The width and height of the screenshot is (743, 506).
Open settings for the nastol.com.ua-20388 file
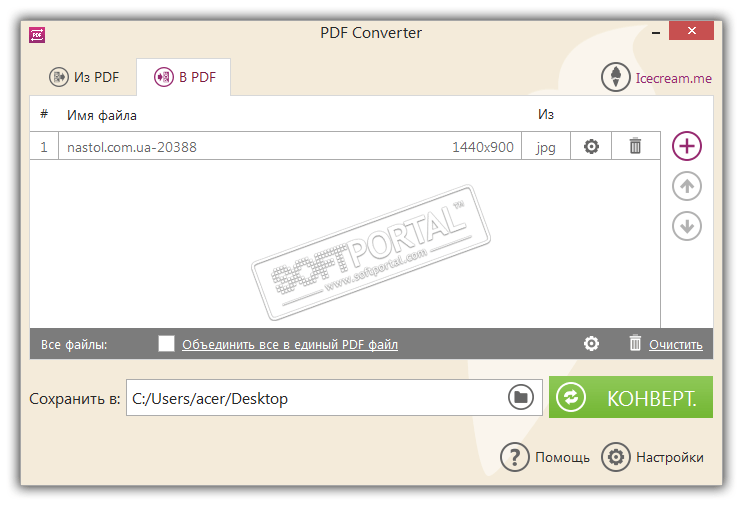[591, 146]
